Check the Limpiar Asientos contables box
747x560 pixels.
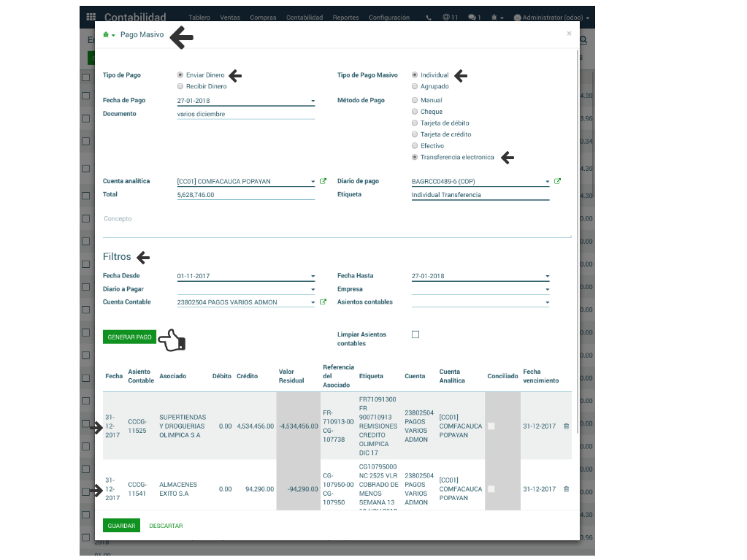(415, 334)
